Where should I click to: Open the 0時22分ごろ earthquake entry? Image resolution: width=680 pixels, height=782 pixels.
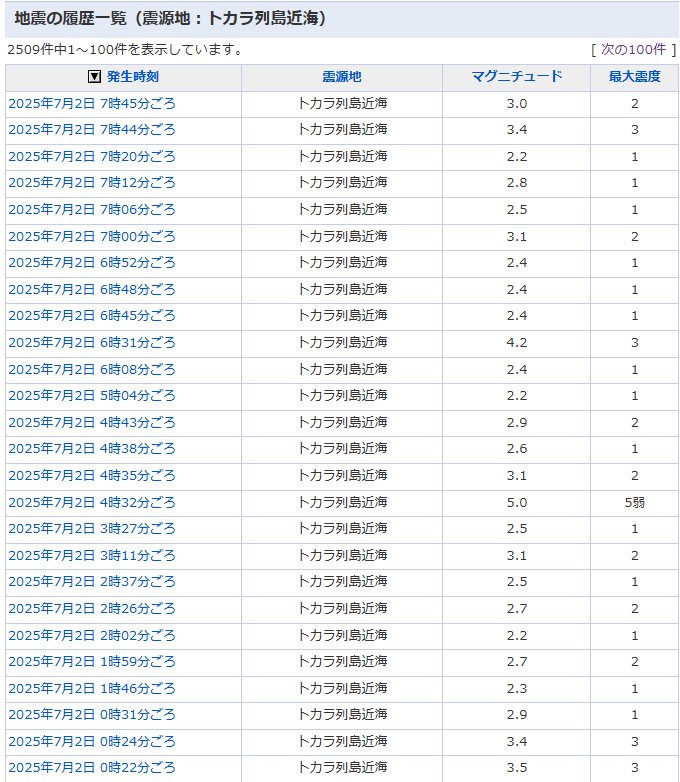92,768
